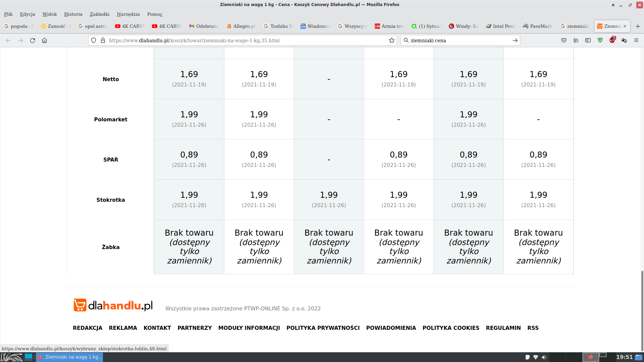This screenshot has width=644, height=362.
Task: Open a new tab with plus button
Action: pos(638,26)
